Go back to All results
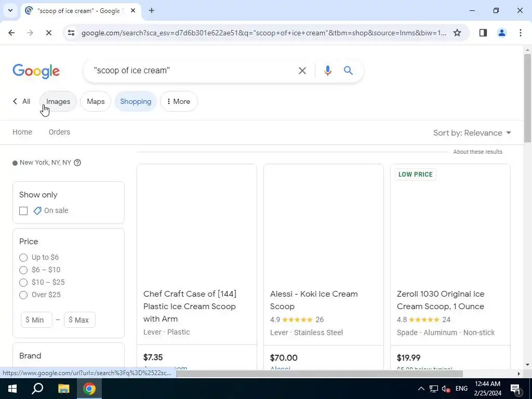Screen dimensions: 532x399 coord(22,101)
